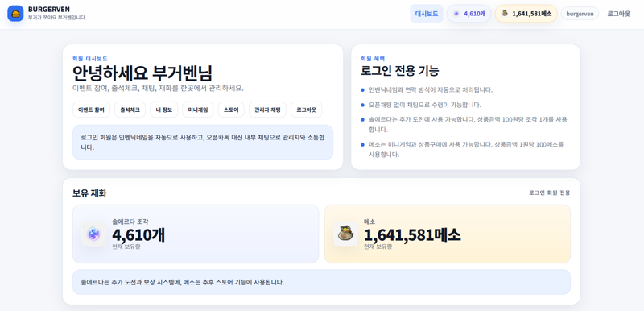Click 솔에르다는 추가 도전에 사용 bullet text

click(468, 125)
